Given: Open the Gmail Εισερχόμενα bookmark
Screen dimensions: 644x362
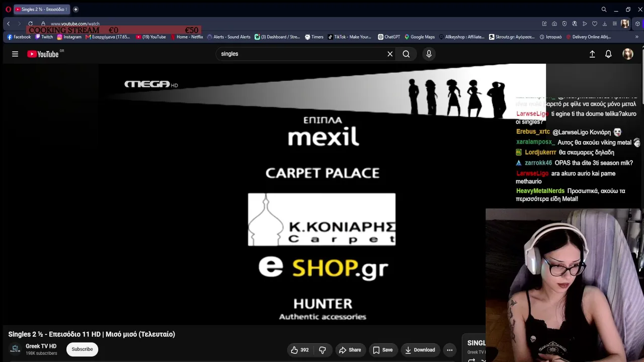Looking at the screenshot, I should click(x=108, y=37).
